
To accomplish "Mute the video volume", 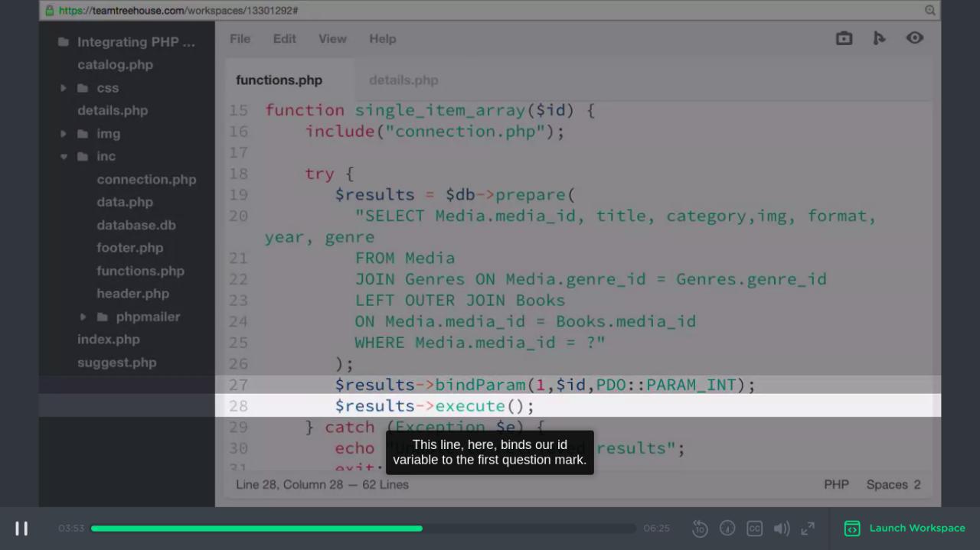I will coord(782,529).
